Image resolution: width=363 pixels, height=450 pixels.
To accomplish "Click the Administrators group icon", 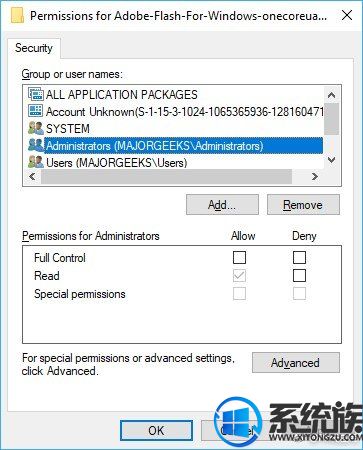I will [x=36, y=145].
